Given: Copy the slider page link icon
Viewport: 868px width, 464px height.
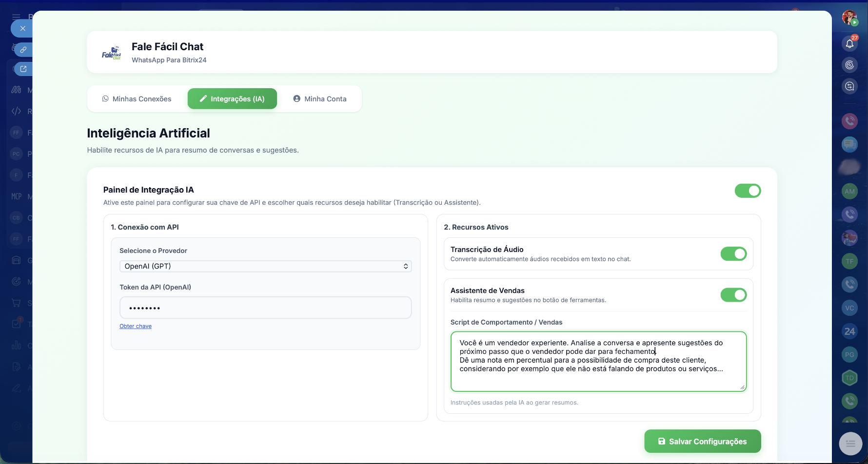Looking at the screenshot, I should tap(23, 50).
